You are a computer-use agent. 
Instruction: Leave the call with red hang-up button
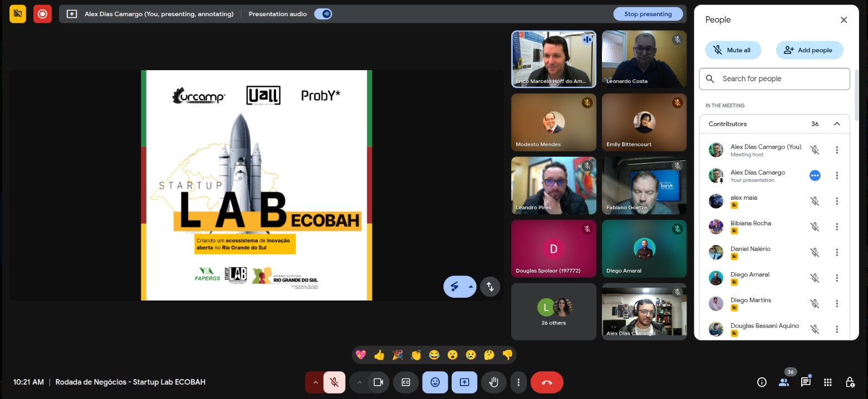547,382
